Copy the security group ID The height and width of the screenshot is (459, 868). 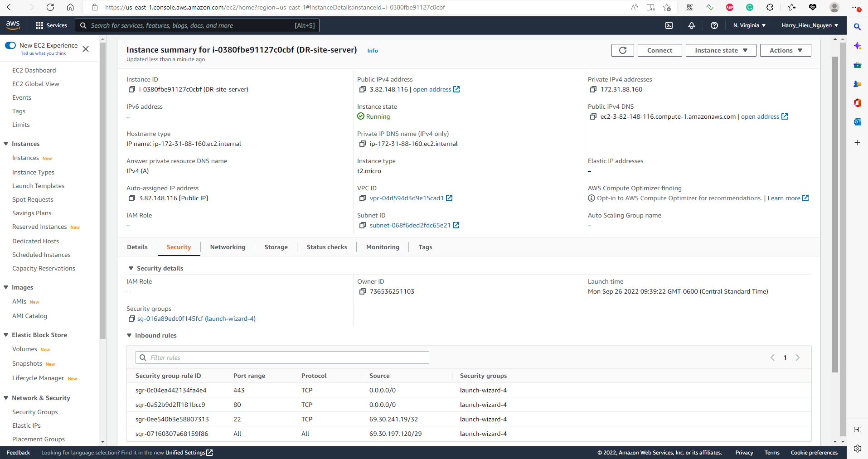click(132, 319)
